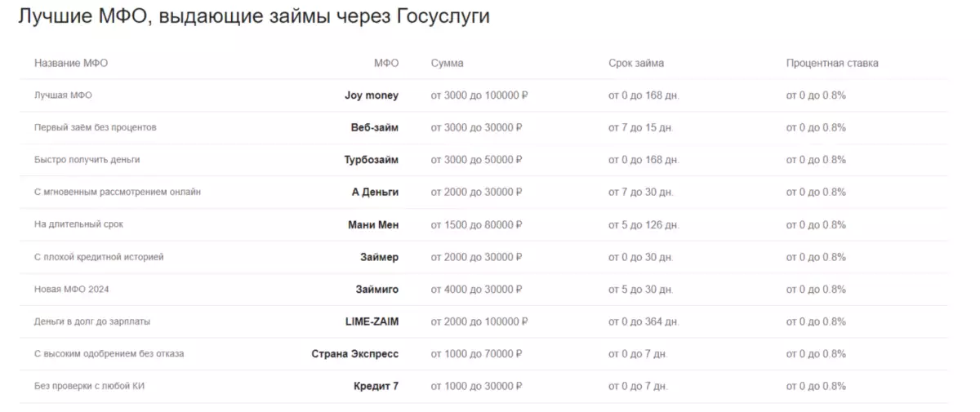The image size is (980, 412).
Task: Select the 'На длительный срок' label
Action: [78, 224]
